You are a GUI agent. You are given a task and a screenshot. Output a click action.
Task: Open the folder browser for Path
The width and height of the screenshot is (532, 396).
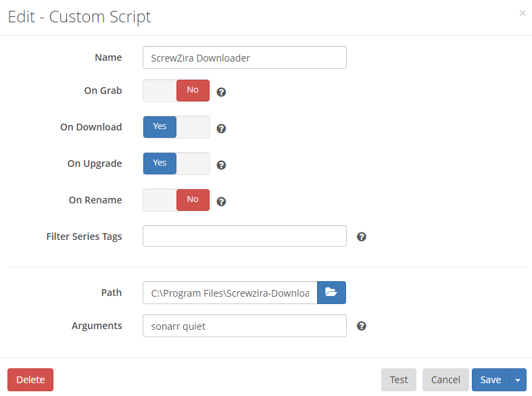click(x=331, y=292)
